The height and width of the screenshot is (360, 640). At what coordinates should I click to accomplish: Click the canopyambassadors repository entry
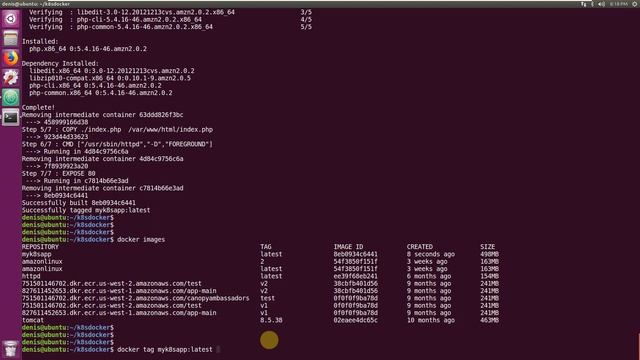pyautogui.click(x=136, y=298)
